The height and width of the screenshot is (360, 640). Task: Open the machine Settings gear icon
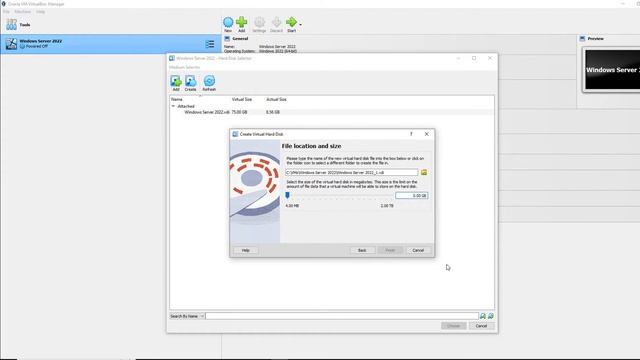[x=259, y=22]
